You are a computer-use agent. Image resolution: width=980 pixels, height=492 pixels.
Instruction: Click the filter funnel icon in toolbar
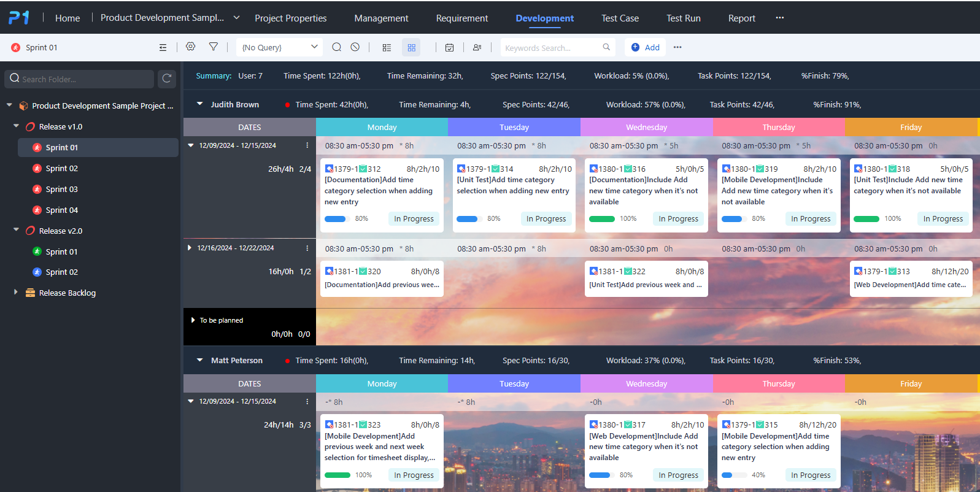tap(214, 47)
